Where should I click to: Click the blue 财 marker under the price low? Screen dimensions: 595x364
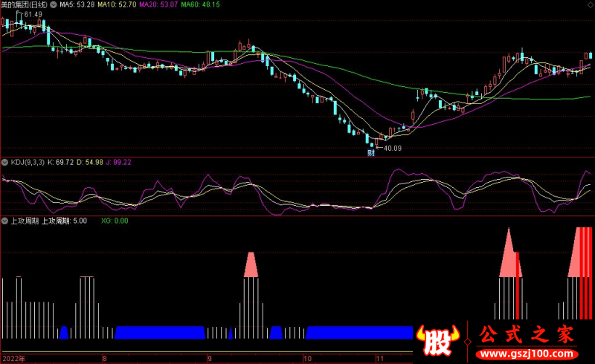click(370, 152)
